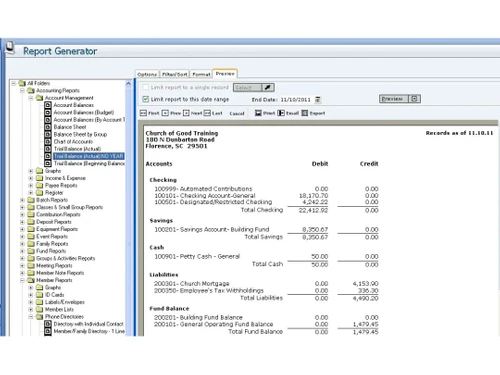The image size is (500, 375).
Task: Select Meeting Reports folder
Action: (x=54, y=266)
